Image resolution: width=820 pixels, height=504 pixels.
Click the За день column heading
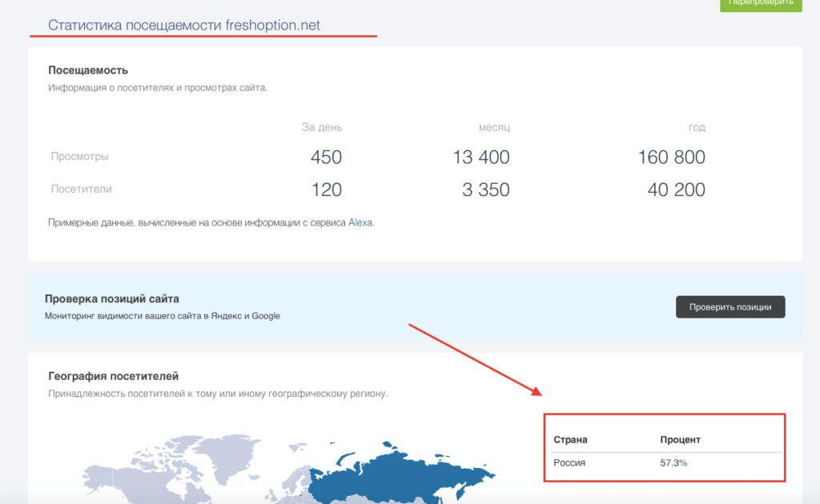(x=322, y=127)
